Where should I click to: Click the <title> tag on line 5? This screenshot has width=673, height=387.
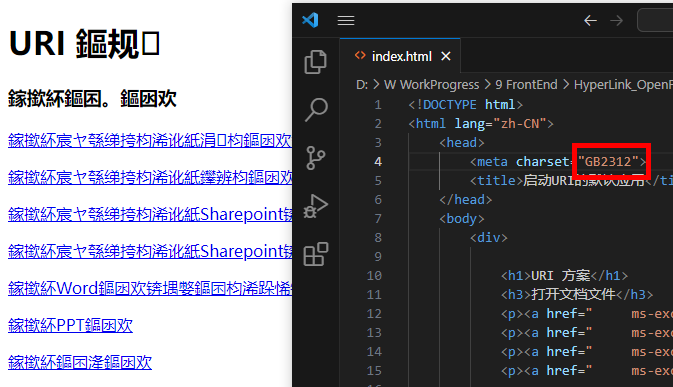(496, 181)
